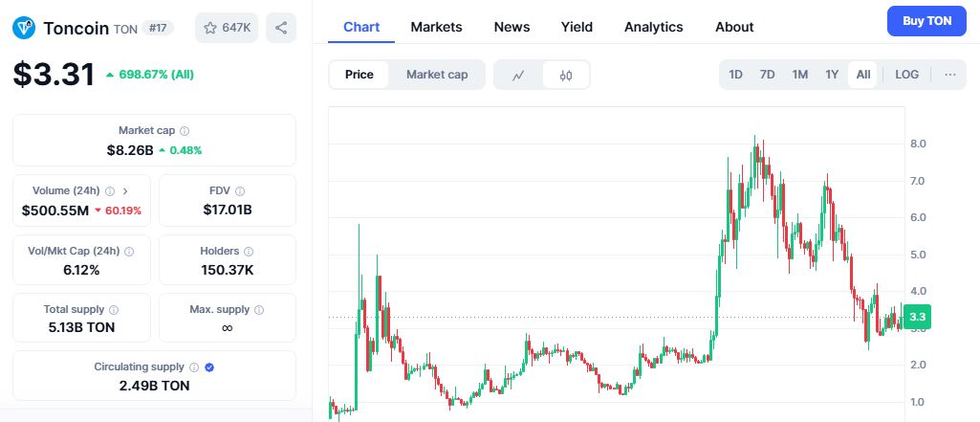Click the Holders info icon
This screenshot has height=422, width=980.
249,252
